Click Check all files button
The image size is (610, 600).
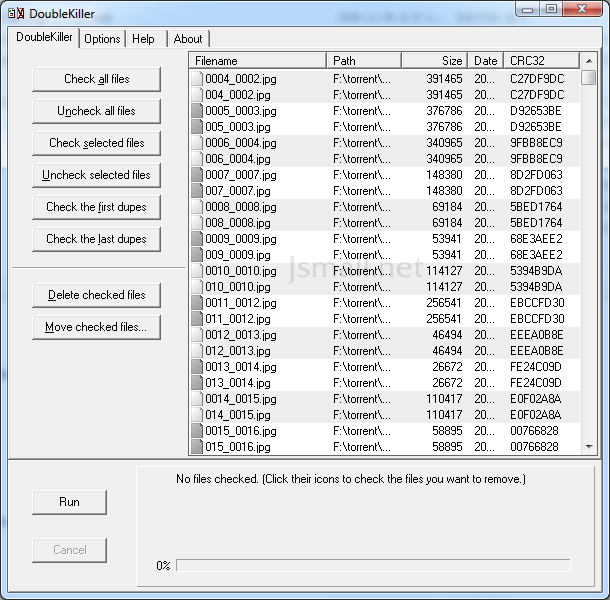point(96,79)
